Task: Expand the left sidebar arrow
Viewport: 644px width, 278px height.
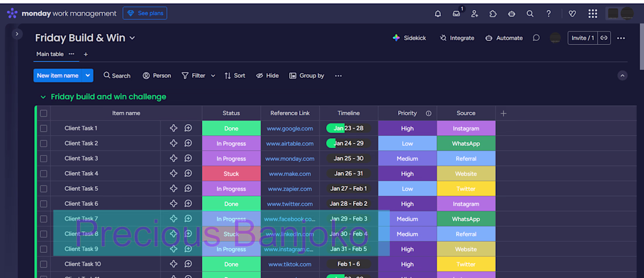Action: 16,34
